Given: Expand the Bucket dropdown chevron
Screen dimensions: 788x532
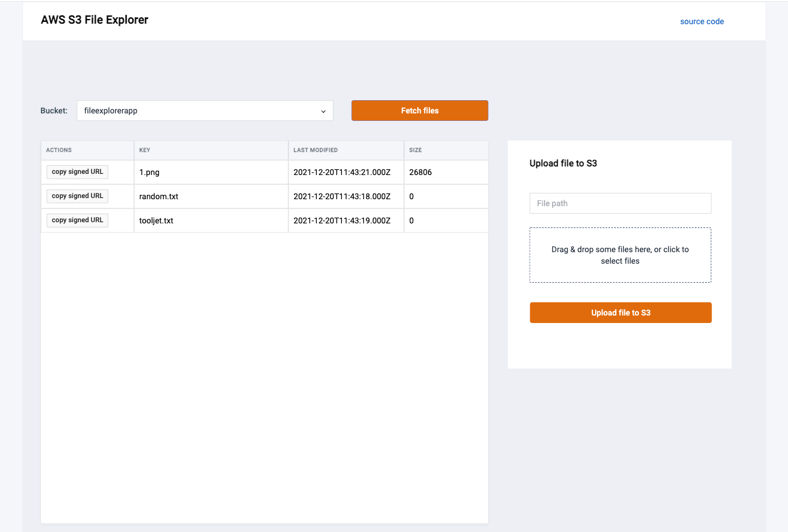Looking at the screenshot, I should [323, 111].
